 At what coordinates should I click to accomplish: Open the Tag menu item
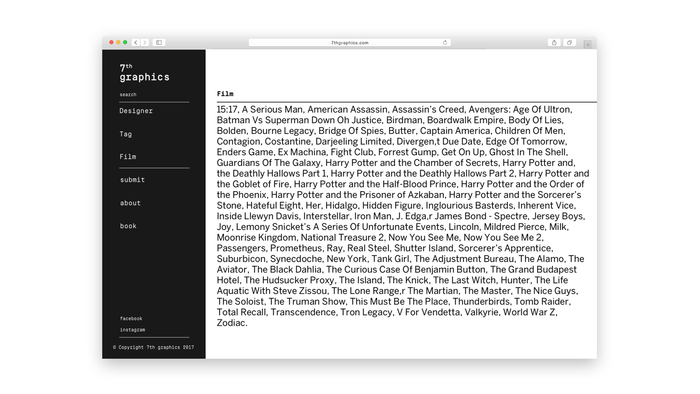click(125, 134)
